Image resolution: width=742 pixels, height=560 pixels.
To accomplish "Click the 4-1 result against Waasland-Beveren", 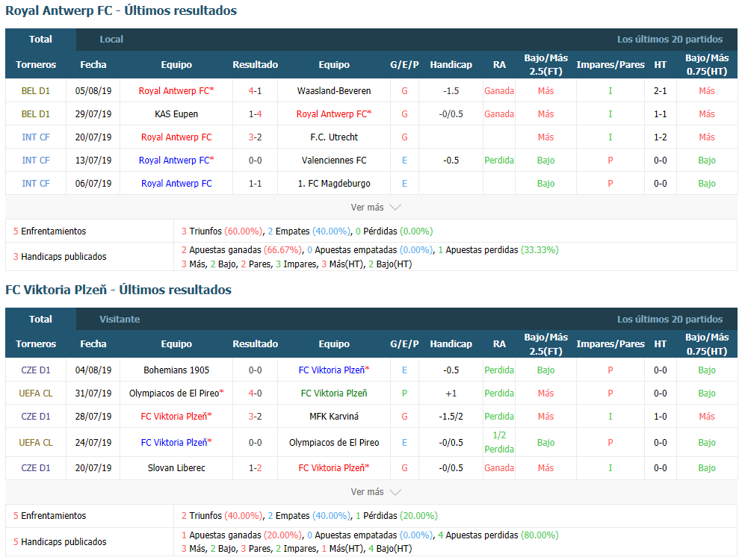I will pyautogui.click(x=255, y=91).
